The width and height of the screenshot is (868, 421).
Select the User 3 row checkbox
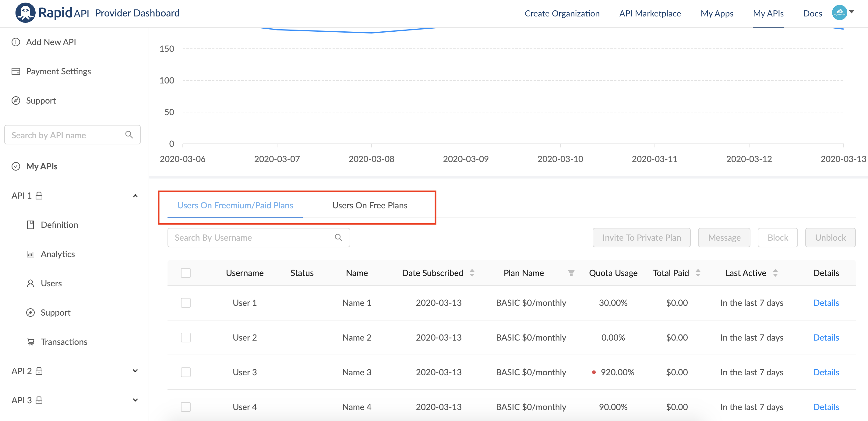tap(186, 372)
